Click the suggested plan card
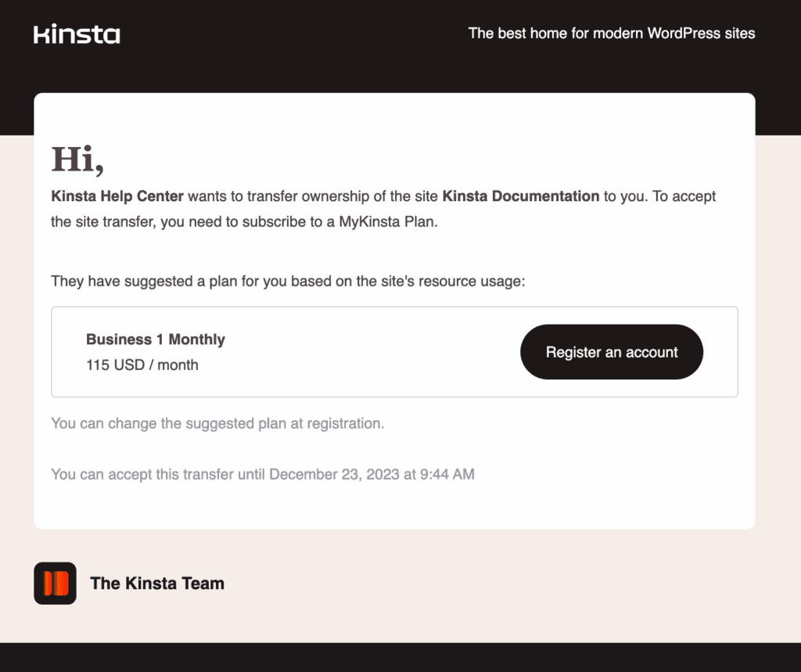The height and width of the screenshot is (672, 801). (394, 352)
